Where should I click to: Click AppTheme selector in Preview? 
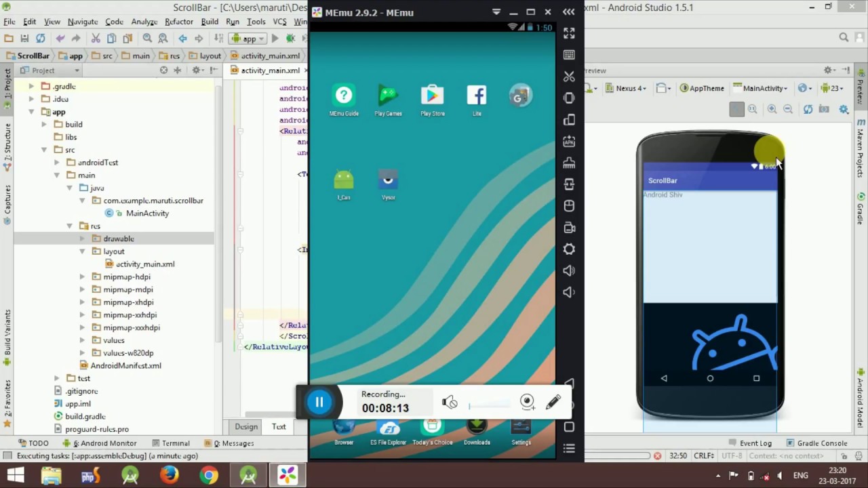tap(703, 88)
